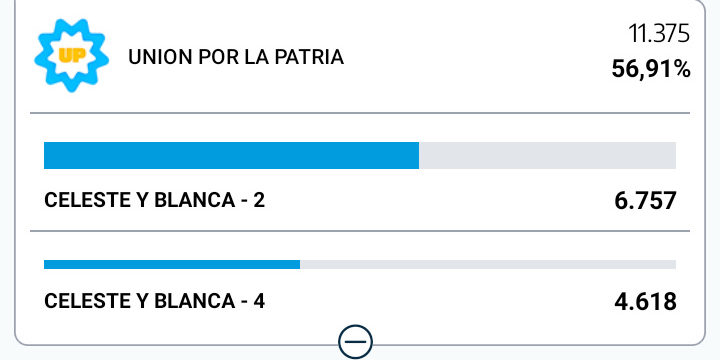The image size is (720, 360).
Task: Click the divider line under the party header
Action: pyautogui.click(x=360, y=112)
